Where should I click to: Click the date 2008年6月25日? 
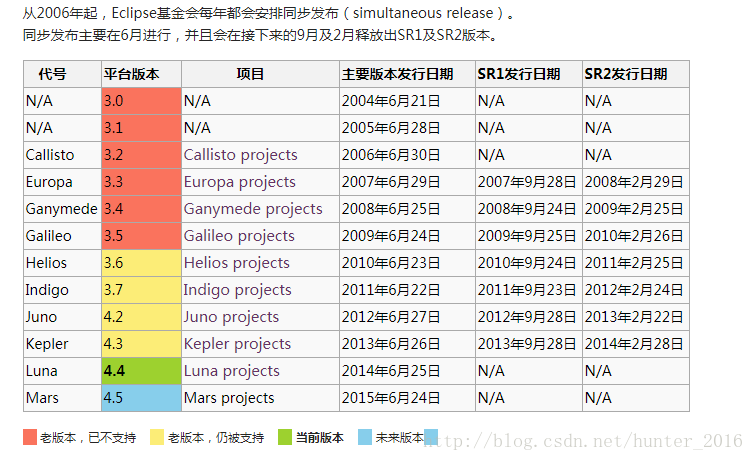coord(391,209)
